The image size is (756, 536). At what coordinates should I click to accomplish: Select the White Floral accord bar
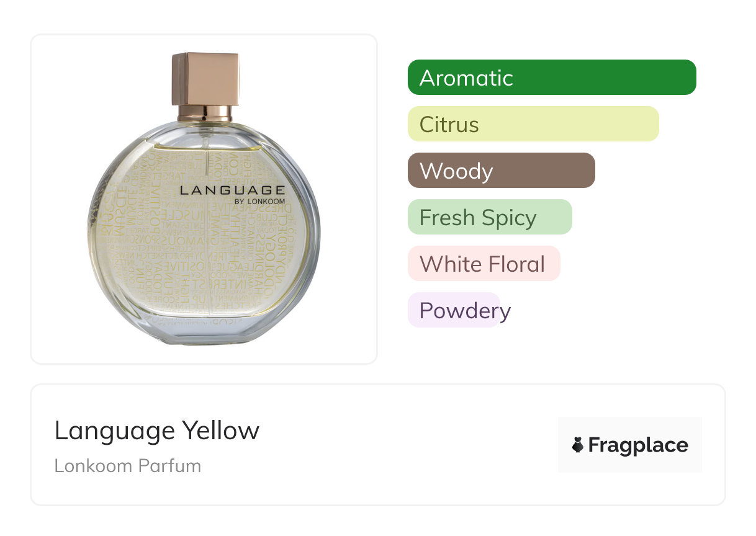(484, 264)
